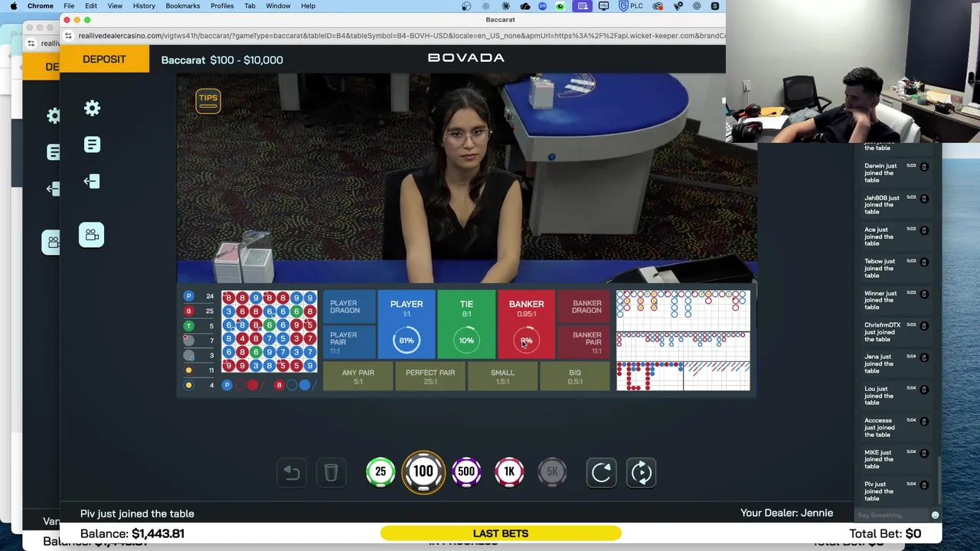Open report icon next to MIKE message
Image resolution: width=980 pixels, height=551 pixels.
coord(924,453)
